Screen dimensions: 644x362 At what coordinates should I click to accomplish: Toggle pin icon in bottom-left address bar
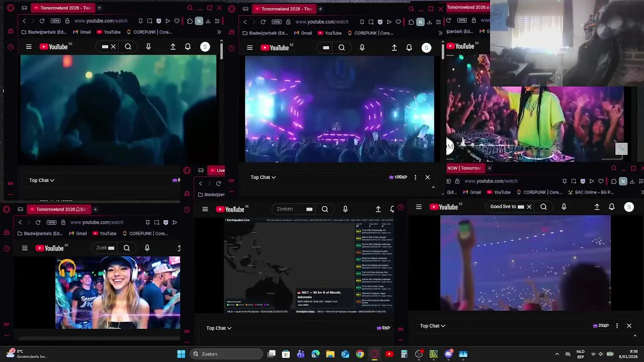point(147,222)
